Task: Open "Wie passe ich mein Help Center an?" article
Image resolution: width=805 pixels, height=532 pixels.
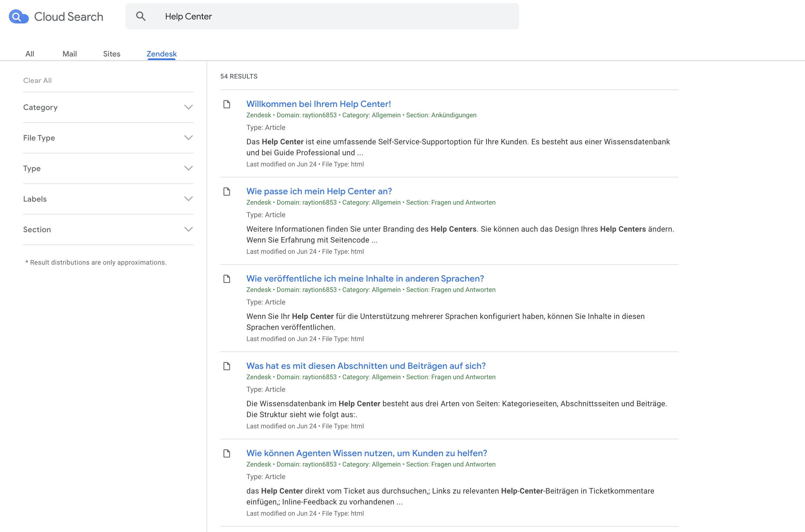Action: pyautogui.click(x=319, y=191)
